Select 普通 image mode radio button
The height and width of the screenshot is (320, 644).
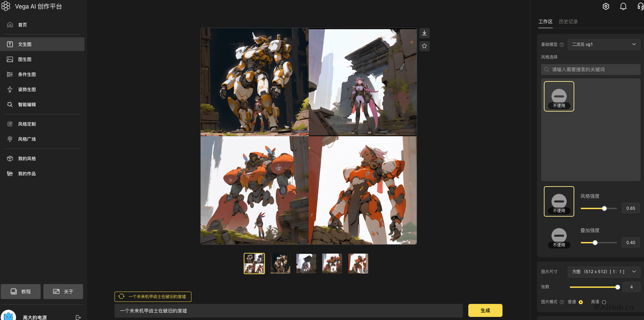pos(581,302)
